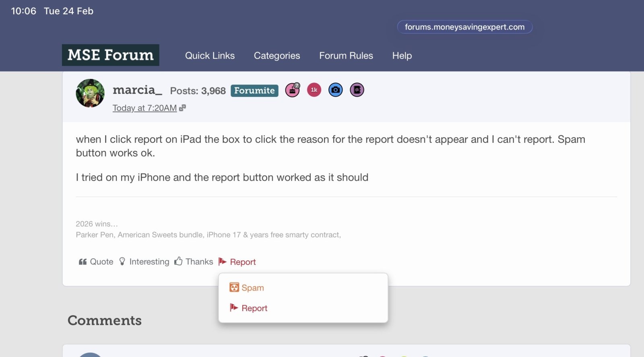Screen dimensions: 644x357
Task: Click the permalink icon beside the post time
Action: coord(182,108)
